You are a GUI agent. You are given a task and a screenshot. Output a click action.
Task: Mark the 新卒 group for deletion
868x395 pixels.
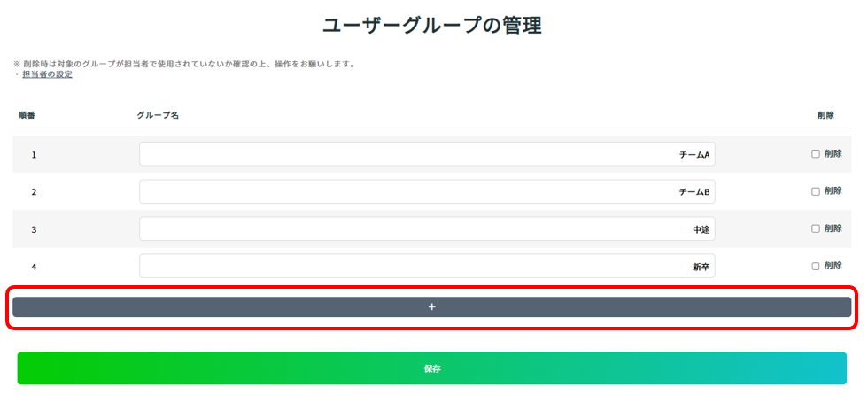(816, 266)
